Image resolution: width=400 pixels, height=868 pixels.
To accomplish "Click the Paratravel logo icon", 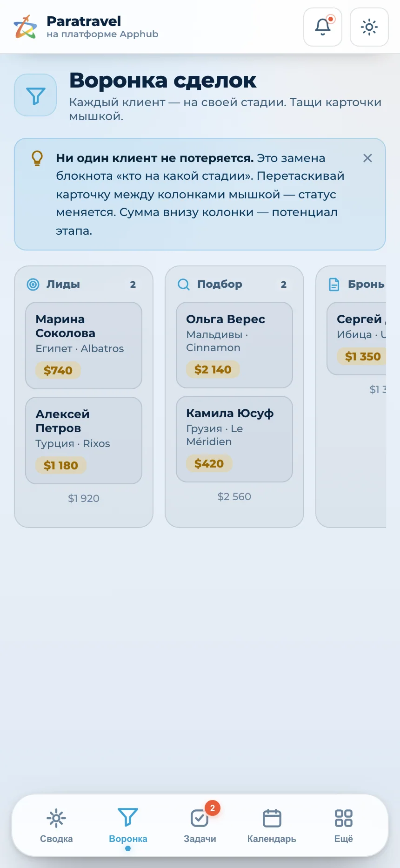I will click(x=25, y=27).
